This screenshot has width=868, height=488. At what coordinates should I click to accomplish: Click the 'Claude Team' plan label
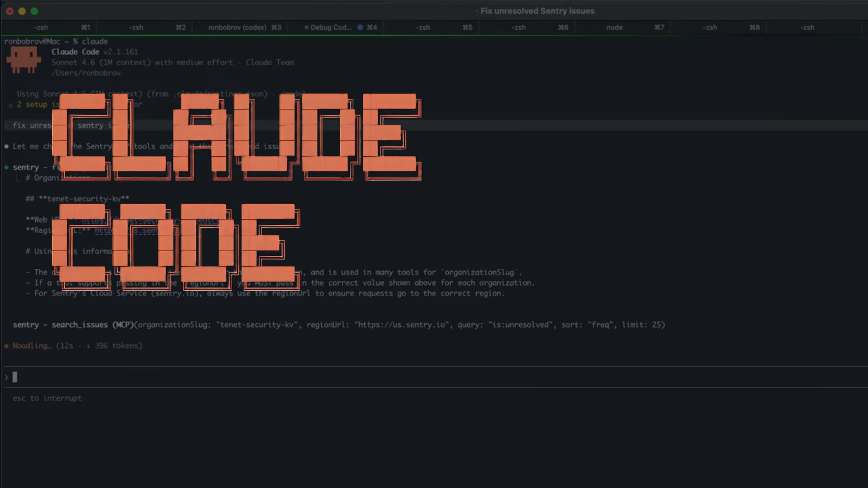270,62
